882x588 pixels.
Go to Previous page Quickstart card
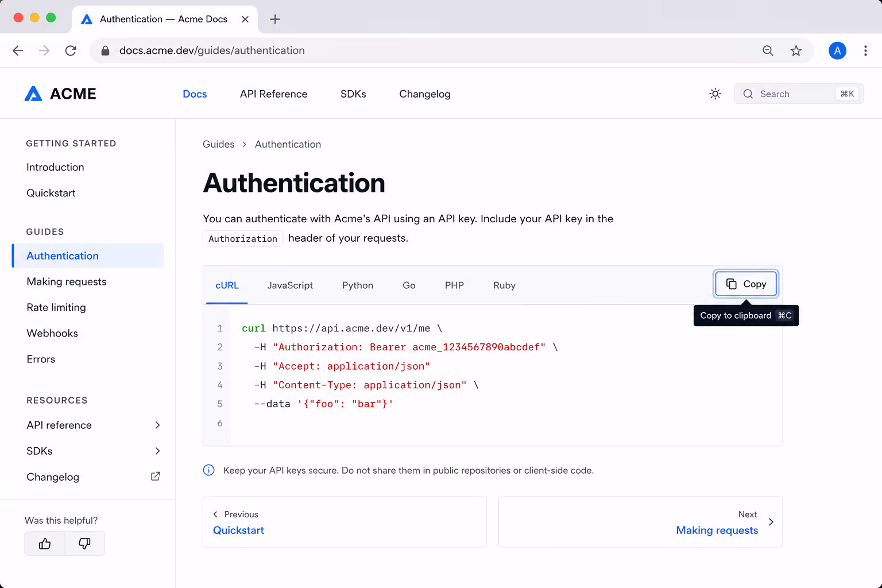pyautogui.click(x=345, y=522)
